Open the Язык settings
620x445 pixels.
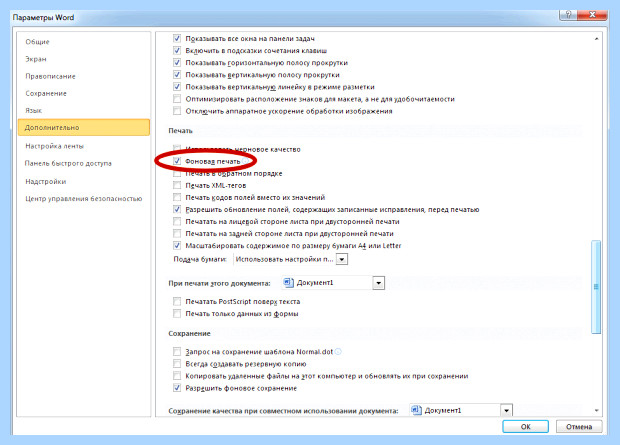pyautogui.click(x=34, y=111)
